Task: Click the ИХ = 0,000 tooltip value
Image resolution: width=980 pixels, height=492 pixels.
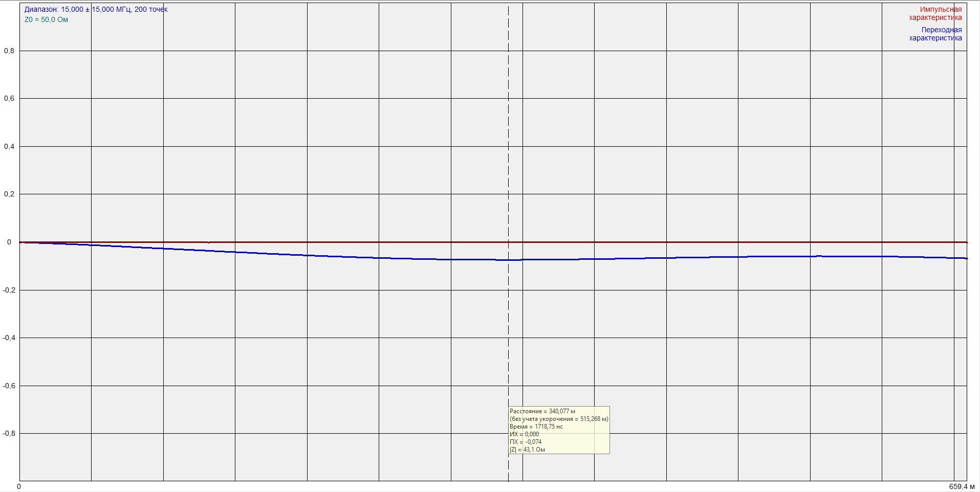Action: pos(524,434)
